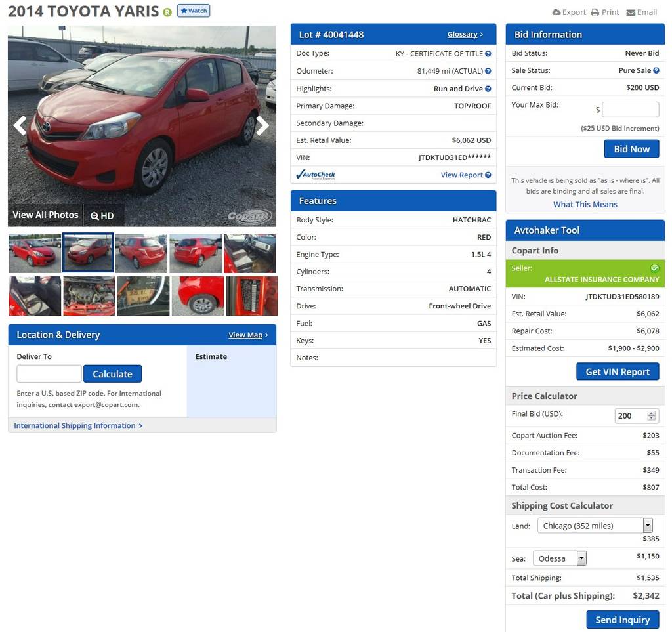This screenshot has width=672, height=632.
Task: Select fifth thumbnail showing front interior
Action: [249, 253]
